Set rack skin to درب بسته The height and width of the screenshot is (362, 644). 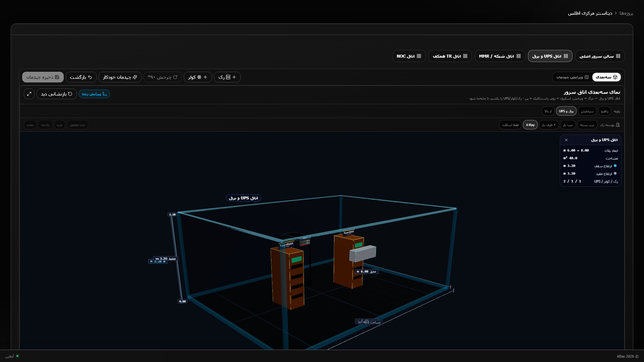pos(587,125)
